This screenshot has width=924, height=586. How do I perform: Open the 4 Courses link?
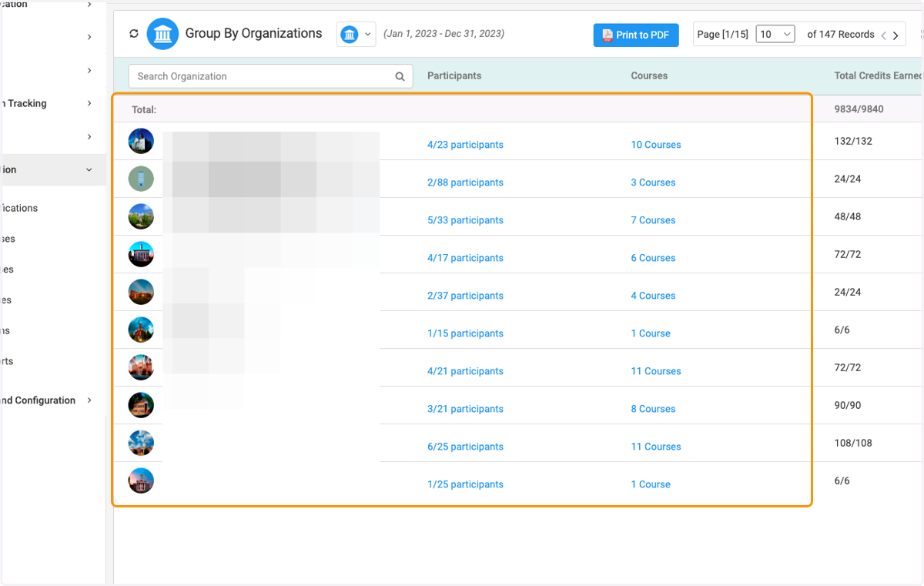tap(653, 296)
